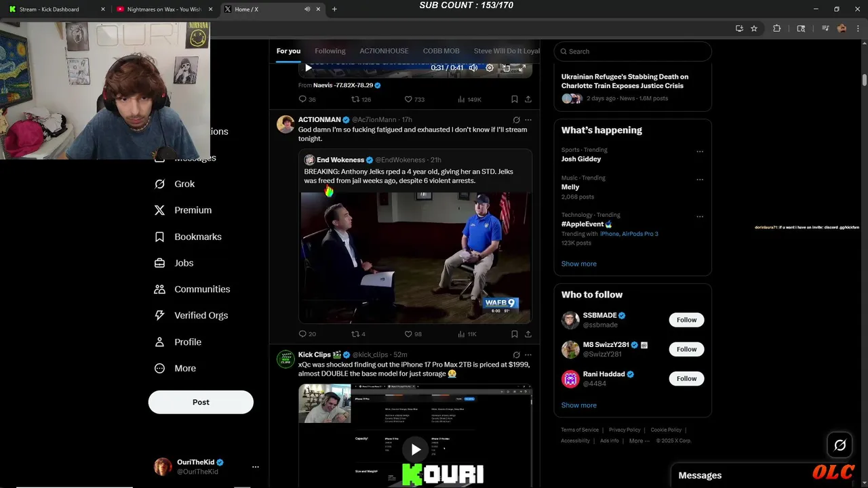
Task: Open Grok from the left sidebar
Action: point(174,184)
